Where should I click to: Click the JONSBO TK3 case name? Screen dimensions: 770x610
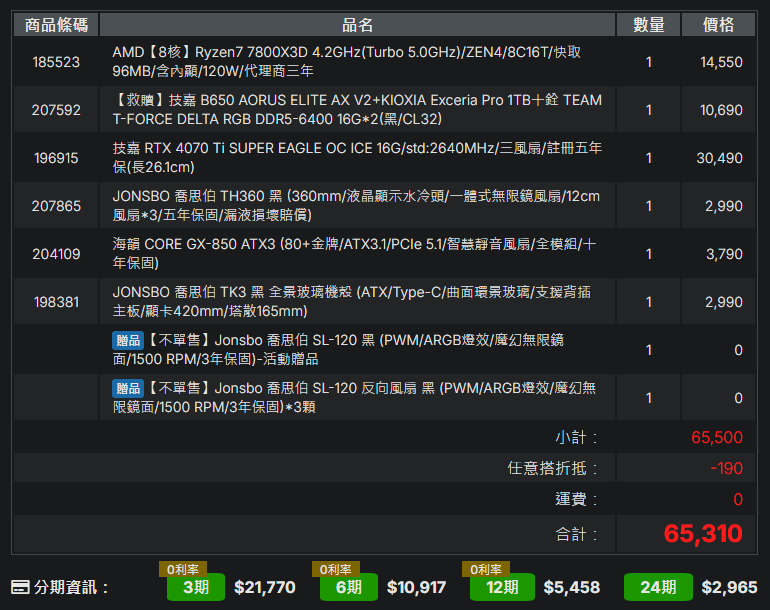tap(352, 302)
